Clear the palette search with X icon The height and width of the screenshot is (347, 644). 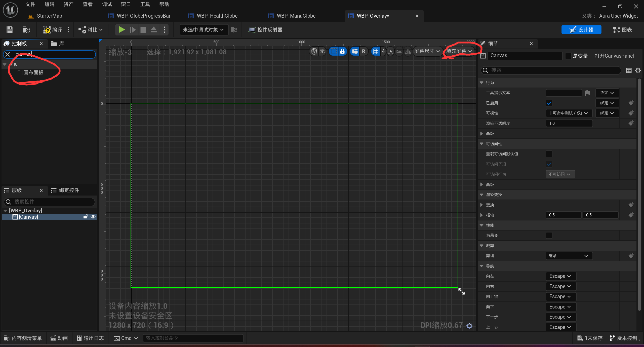point(8,54)
